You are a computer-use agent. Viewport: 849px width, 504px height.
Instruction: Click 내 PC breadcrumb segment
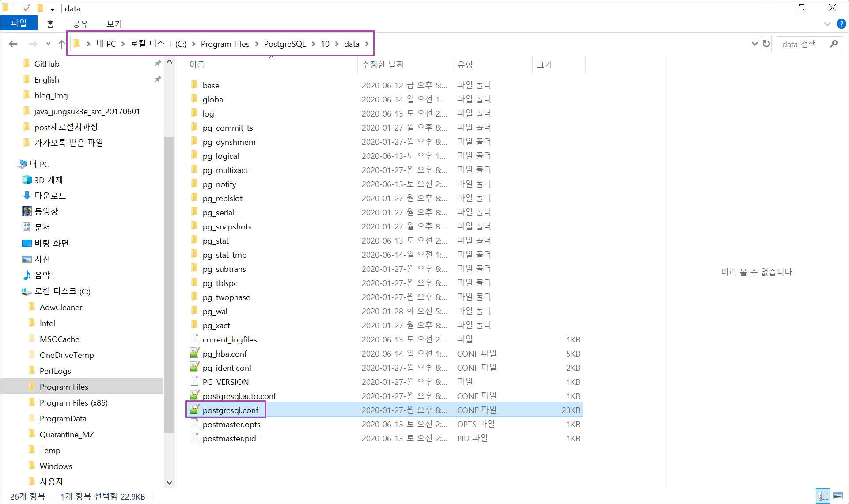106,44
